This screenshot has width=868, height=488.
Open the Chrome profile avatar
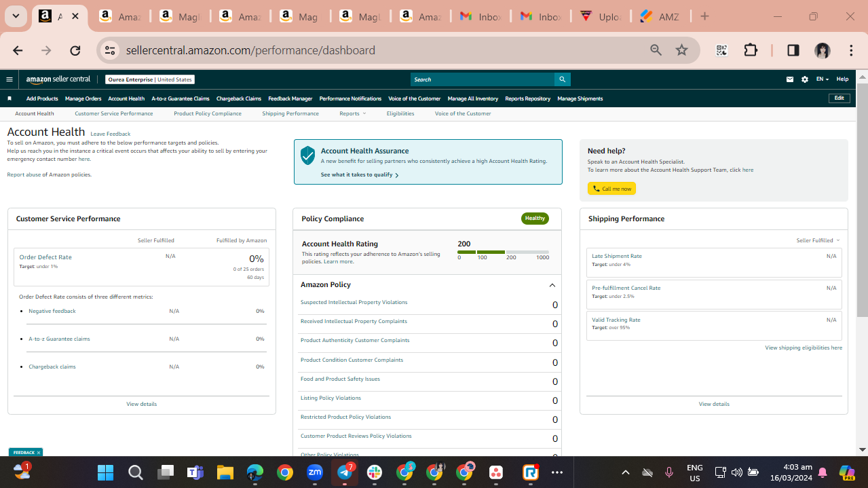click(x=823, y=50)
